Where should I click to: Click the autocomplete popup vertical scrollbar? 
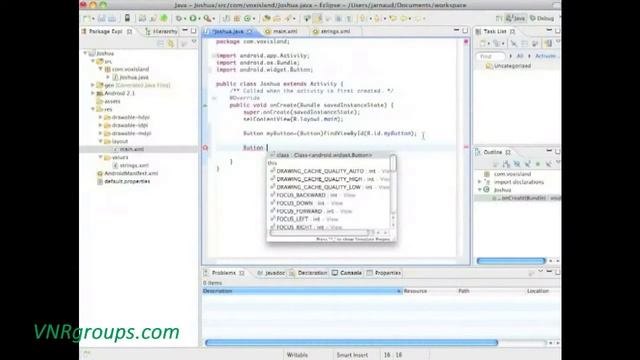point(393,192)
